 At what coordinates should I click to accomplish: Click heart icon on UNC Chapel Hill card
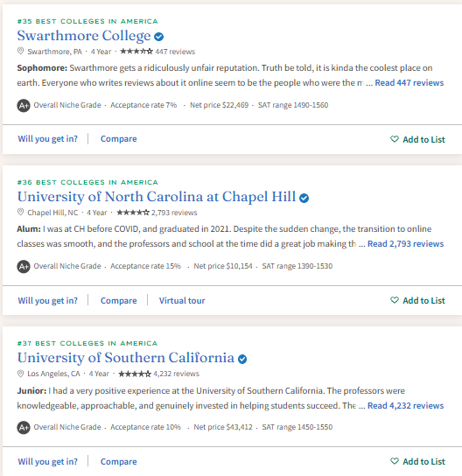pos(395,300)
